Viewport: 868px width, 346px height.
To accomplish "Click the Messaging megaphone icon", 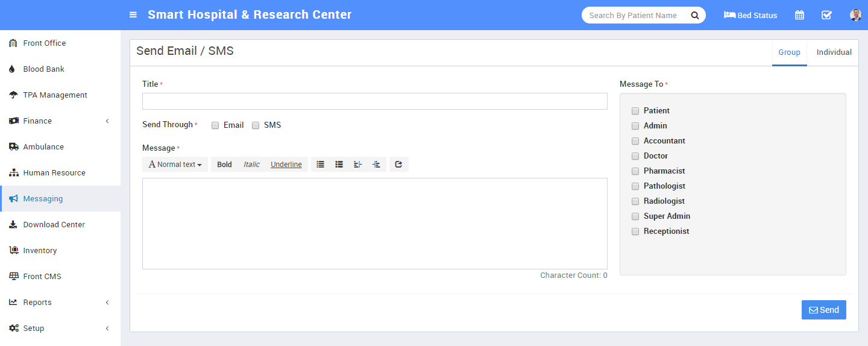I will (x=13, y=199).
